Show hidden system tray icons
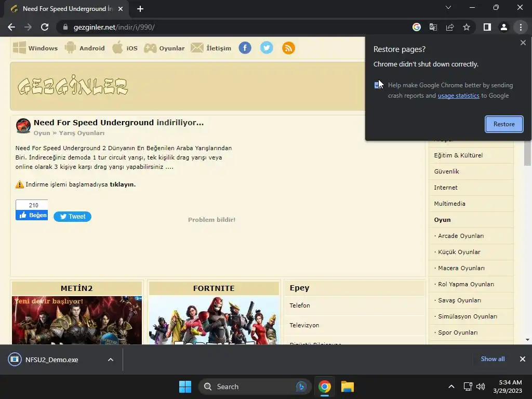532x399 pixels. click(x=451, y=387)
